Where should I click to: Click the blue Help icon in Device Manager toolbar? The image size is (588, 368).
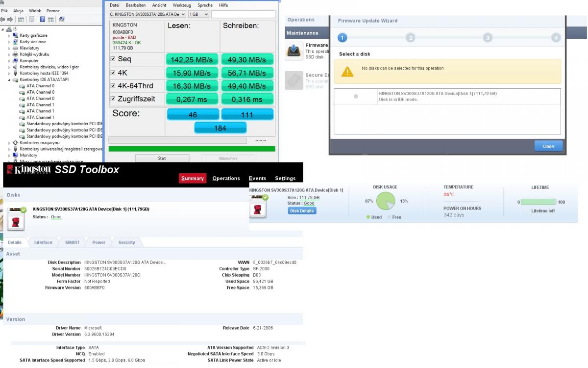[43, 19]
